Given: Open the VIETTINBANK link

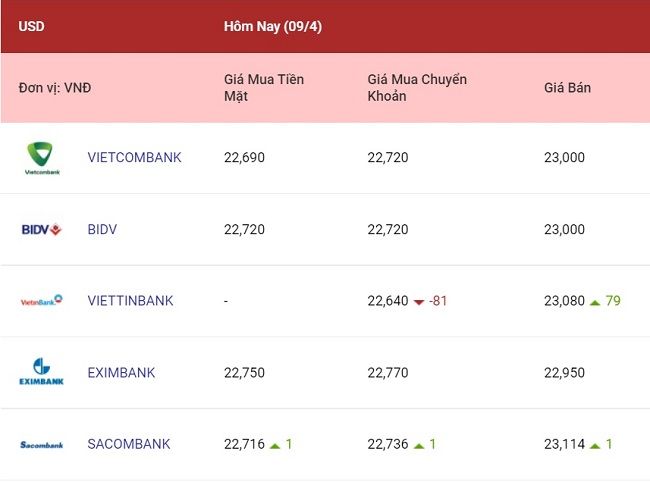Looking at the screenshot, I should coord(130,300).
